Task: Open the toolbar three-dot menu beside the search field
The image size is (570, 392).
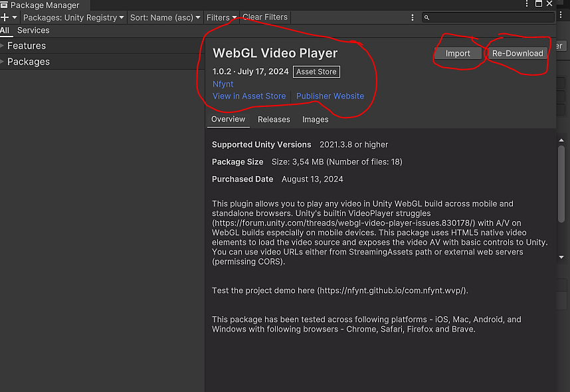Action: pos(413,17)
